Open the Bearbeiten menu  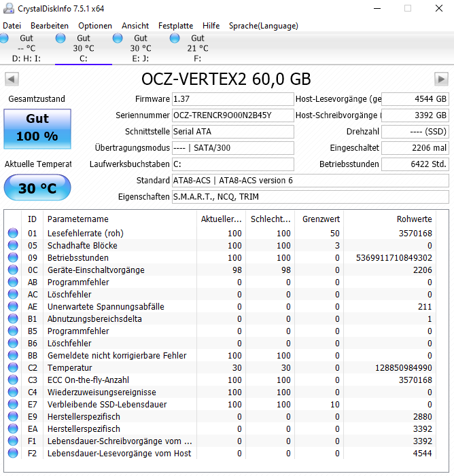point(50,26)
